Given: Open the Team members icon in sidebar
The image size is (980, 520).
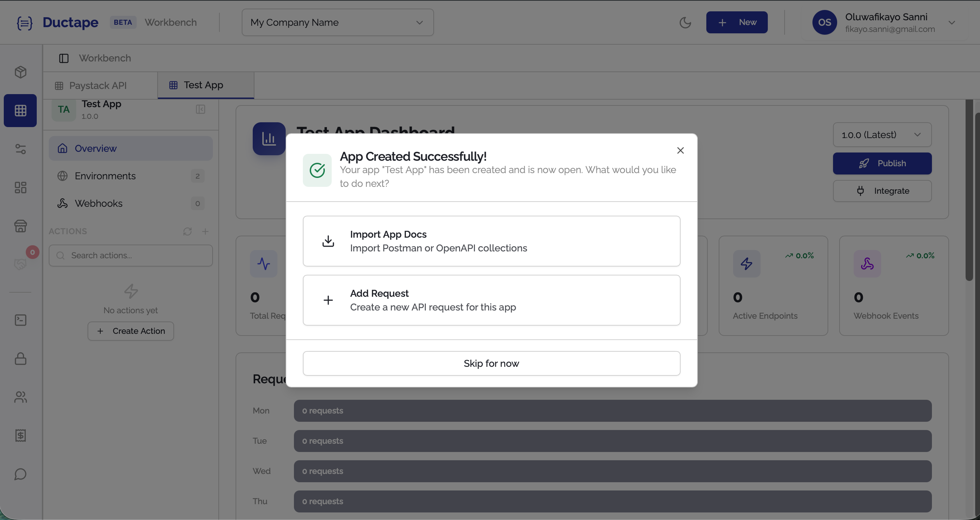Looking at the screenshot, I should [20, 397].
